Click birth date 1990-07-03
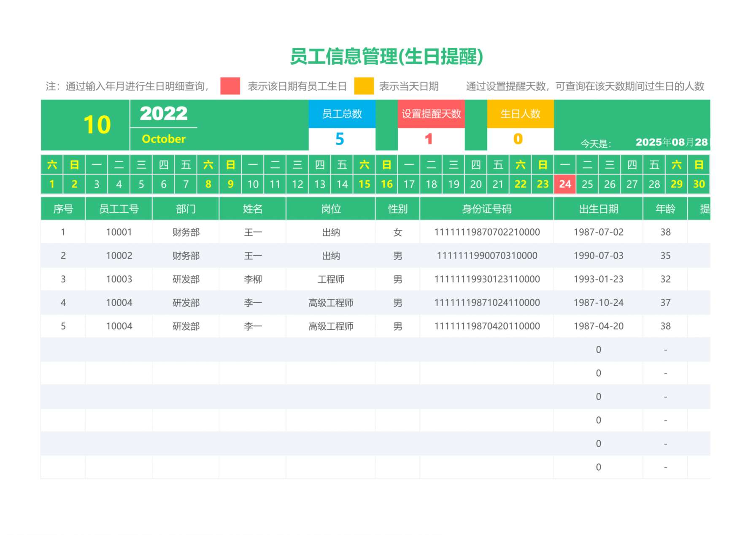The height and width of the screenshot is (535, 756). click(598, 256)
